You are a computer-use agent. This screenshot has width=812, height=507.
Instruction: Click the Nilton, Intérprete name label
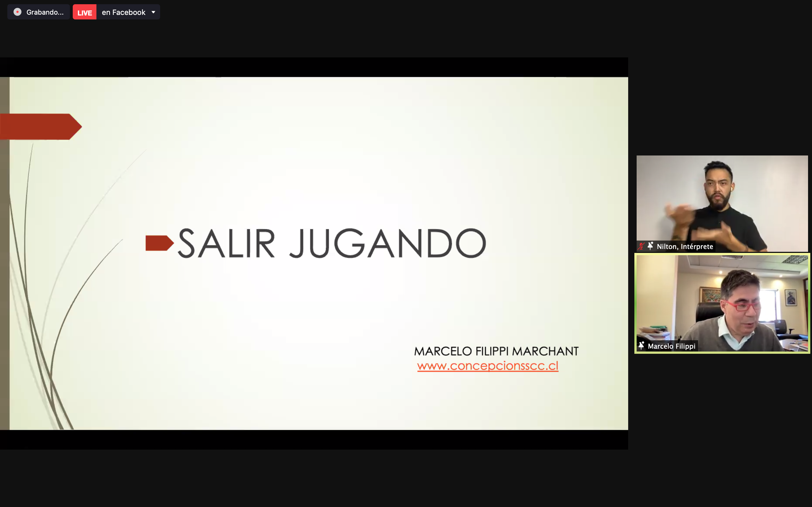[685, 246]
